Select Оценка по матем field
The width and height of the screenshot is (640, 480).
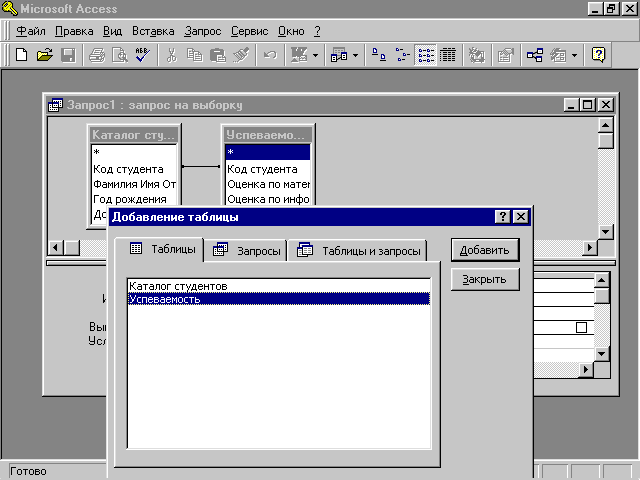[268, 184]
